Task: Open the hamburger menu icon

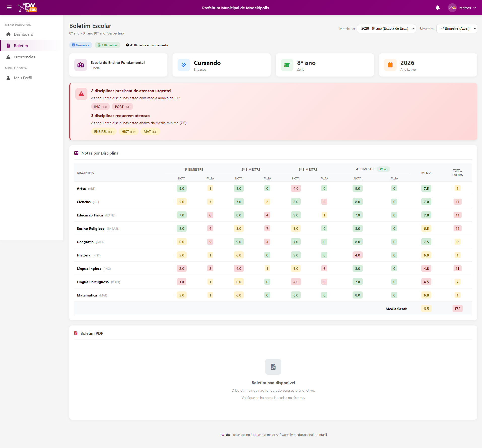Action: 9,8
